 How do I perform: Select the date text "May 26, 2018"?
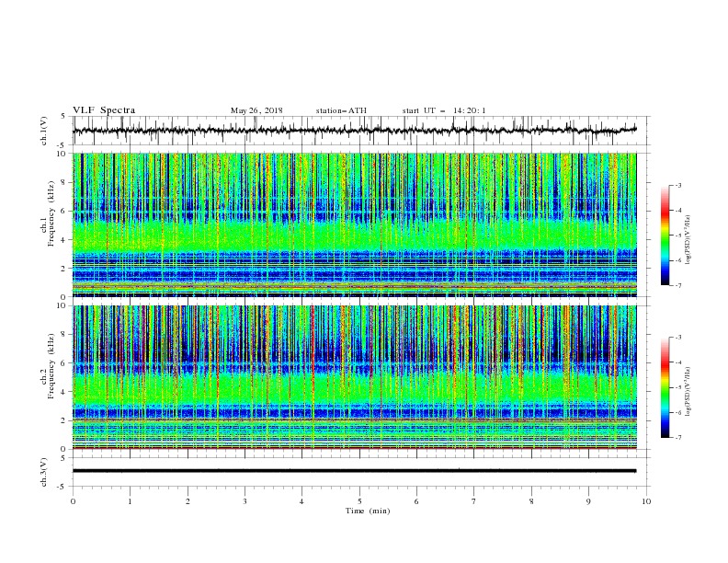pos(256,110)
